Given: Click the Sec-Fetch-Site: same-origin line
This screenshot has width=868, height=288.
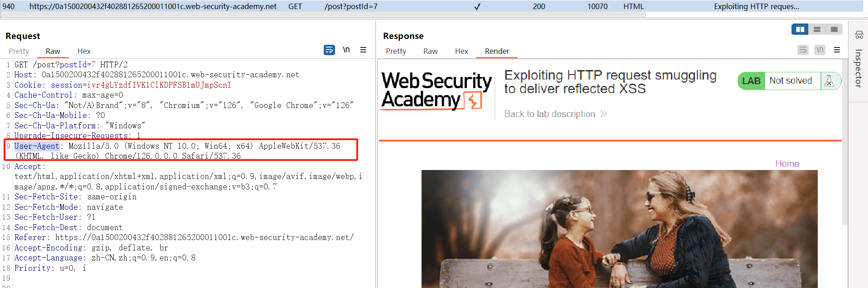Looking at the screenshot, I should [x=76, y=197].
